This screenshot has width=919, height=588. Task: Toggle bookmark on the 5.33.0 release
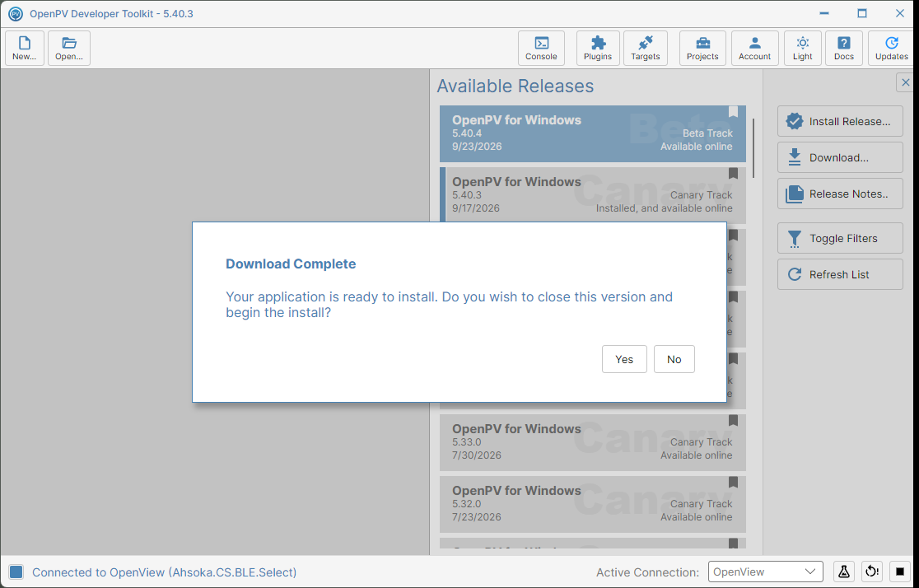[x=733, y=421]
